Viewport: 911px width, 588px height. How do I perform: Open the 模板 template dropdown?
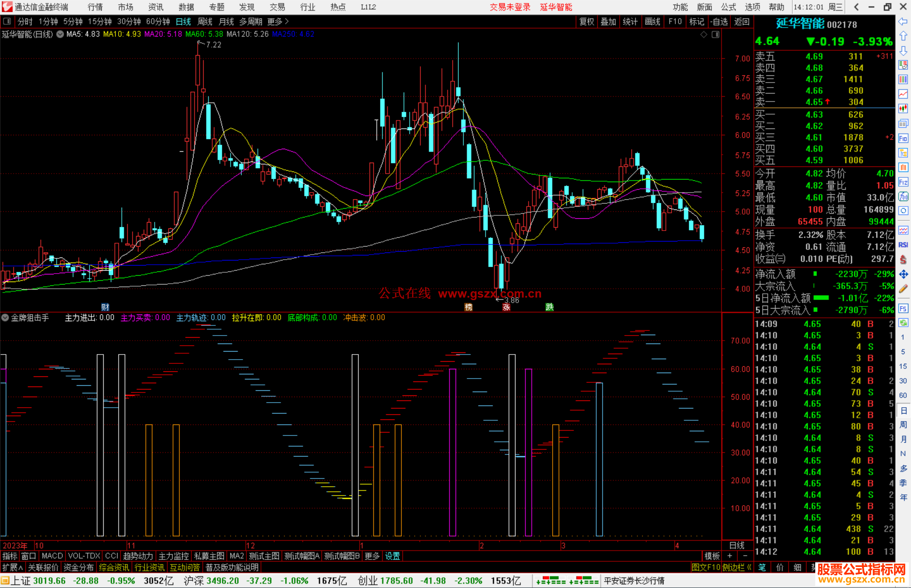tap(712, 556)
